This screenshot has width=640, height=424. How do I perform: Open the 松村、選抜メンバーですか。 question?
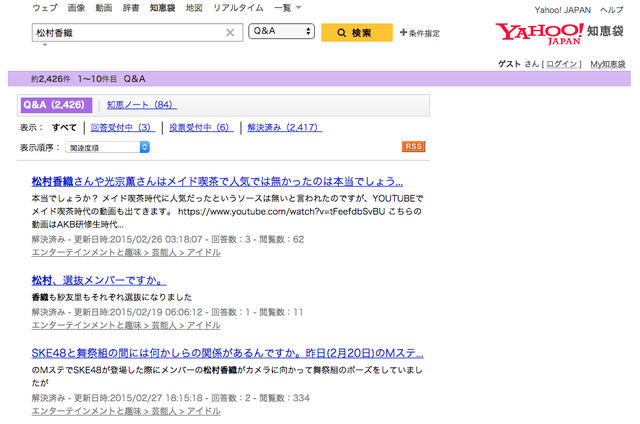click(x=99, y=280)
